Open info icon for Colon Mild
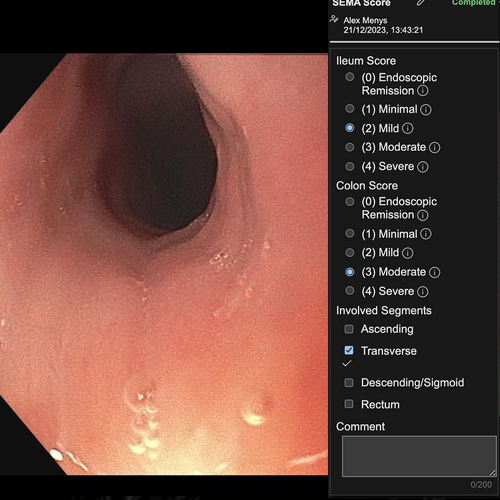This screenshot has height=500, width=500. (x=408, y=253)
